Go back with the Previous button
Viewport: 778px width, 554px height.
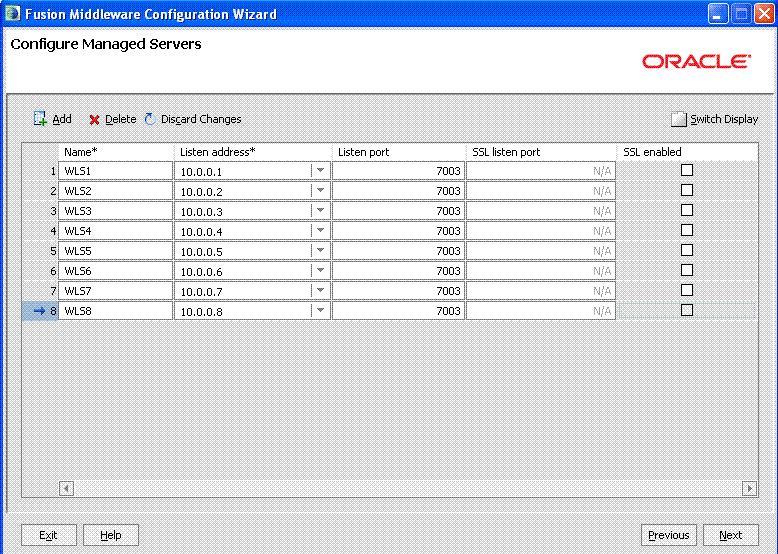coord(669,535)
